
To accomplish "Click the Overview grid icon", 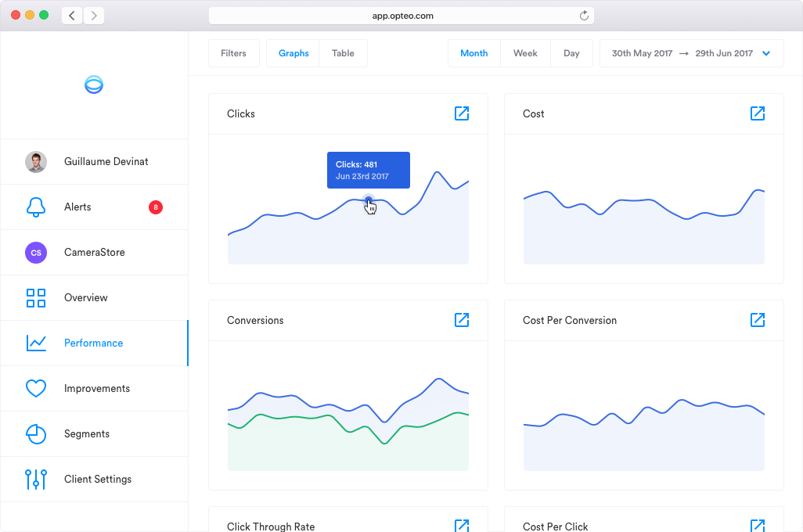I will 36,298.
